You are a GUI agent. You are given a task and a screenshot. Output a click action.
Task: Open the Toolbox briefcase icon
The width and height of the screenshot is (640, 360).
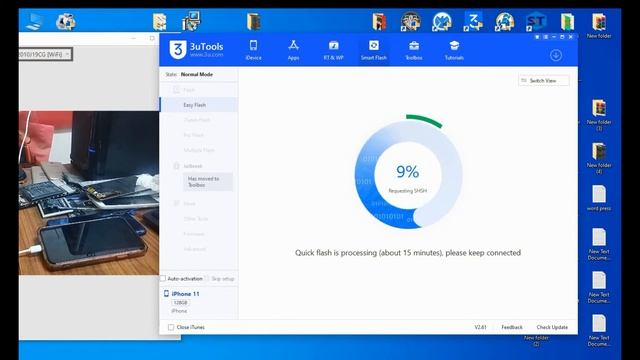tap(413, 46)
